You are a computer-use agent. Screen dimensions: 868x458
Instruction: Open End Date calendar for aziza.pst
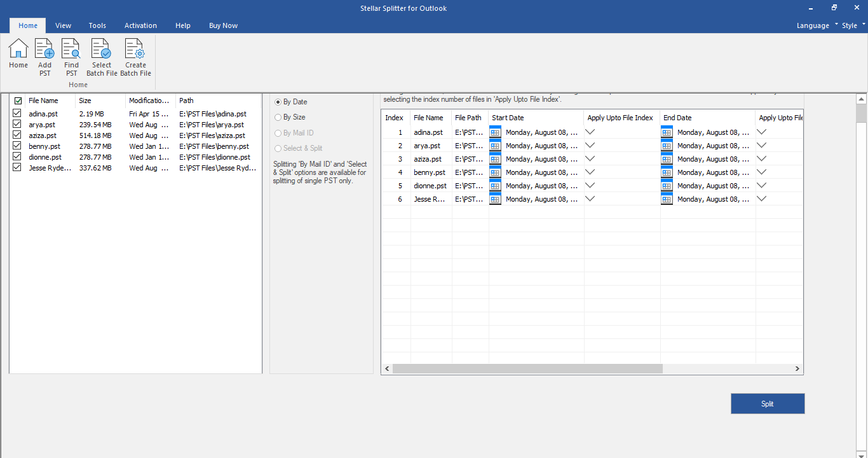point(667,159)
